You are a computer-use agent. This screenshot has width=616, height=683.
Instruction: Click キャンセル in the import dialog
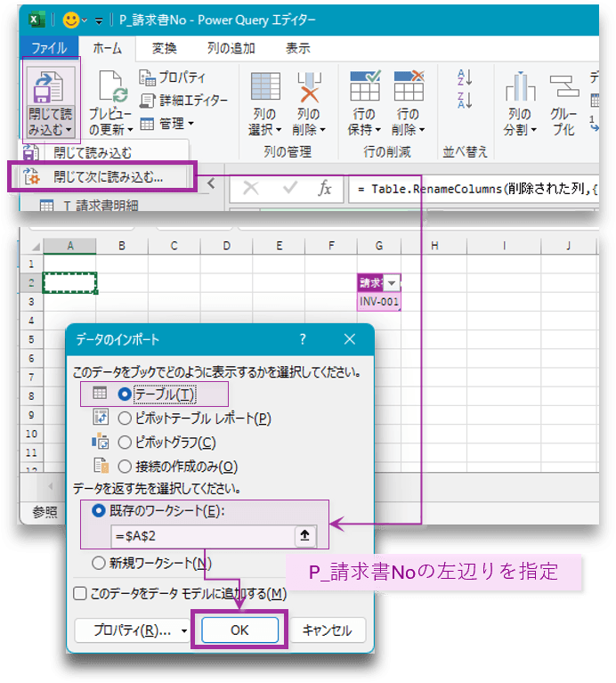328,630
